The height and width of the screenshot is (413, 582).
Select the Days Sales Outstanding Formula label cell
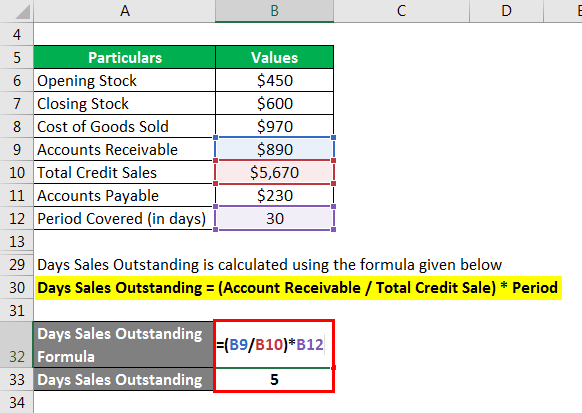(x=124, y=345)
